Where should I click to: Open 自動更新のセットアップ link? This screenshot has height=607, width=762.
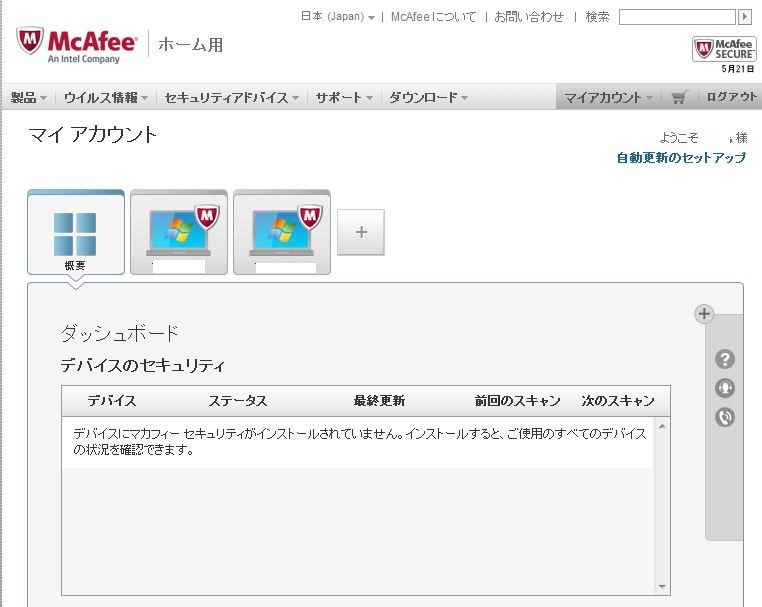pos(681,157)
